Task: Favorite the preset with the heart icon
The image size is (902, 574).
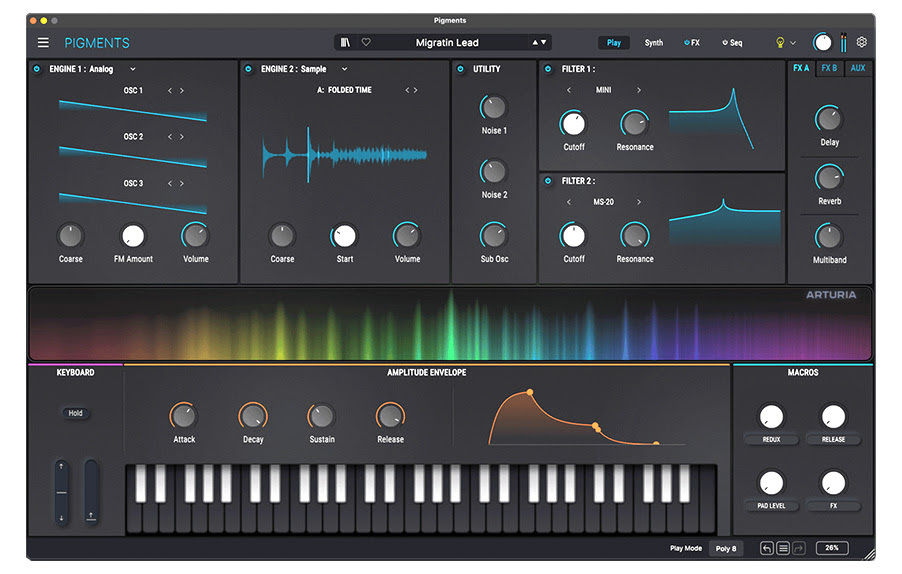Action: click(x=366, y=43)
